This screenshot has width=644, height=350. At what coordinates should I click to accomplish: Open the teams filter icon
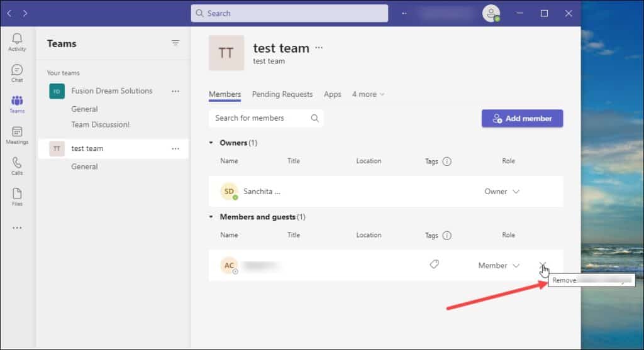tap(175, 43)
